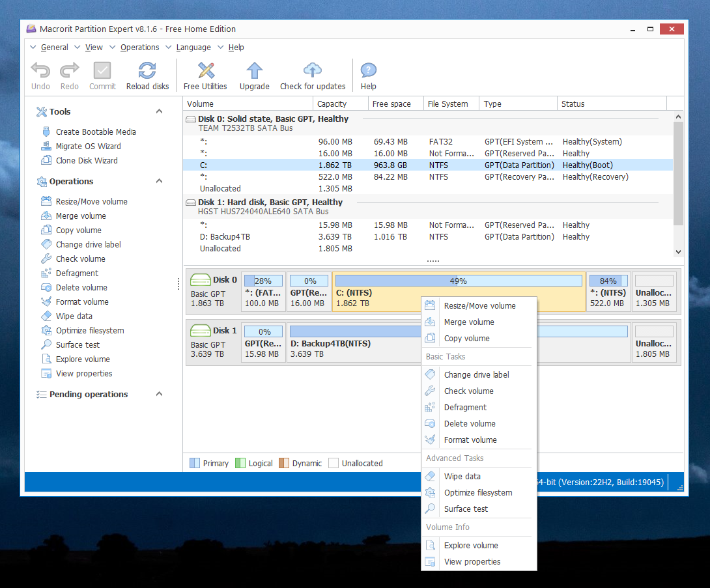The image size is (710, 588).
Task: Select Delete volume in context menu
Action: click(479, 423)
